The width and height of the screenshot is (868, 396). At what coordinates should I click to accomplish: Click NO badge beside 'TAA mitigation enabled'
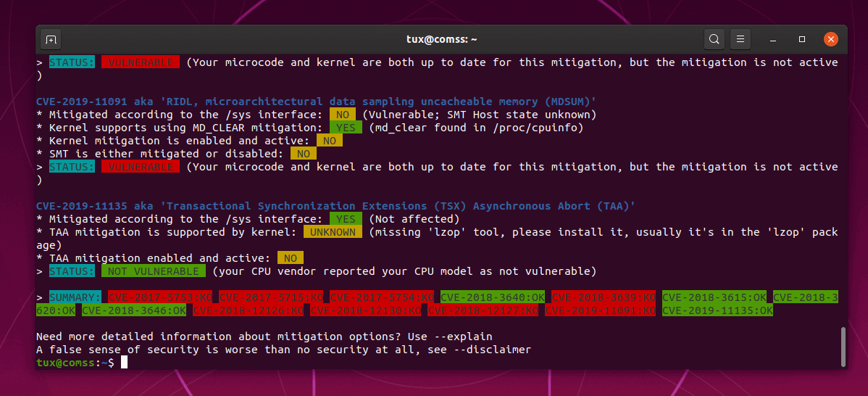(x=291, y=258)
